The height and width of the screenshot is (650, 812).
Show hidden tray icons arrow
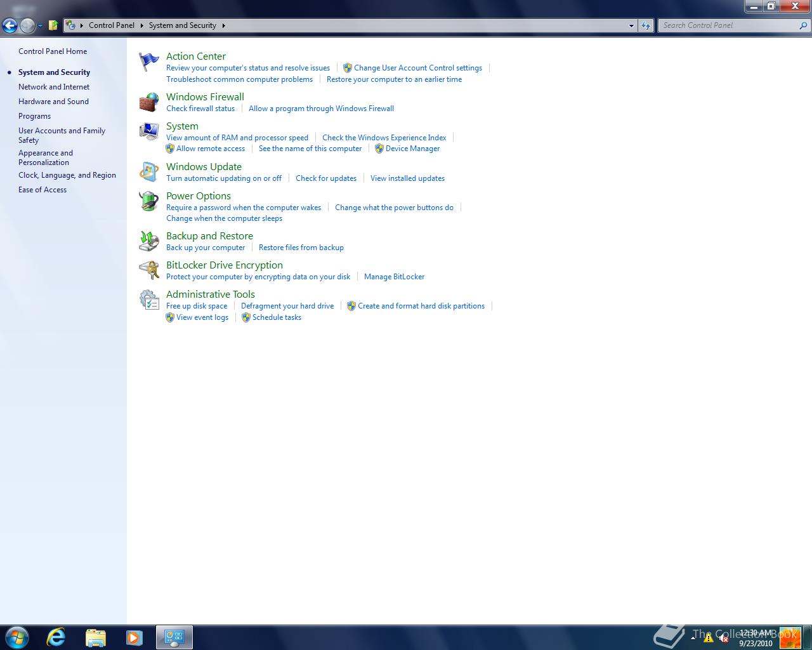[x=692, y=638]
